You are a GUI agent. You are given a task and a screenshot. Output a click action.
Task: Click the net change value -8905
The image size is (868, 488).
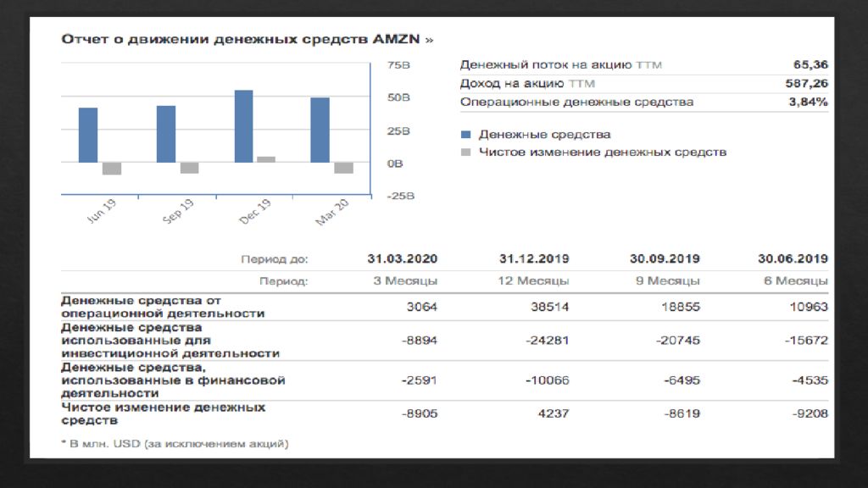click(419, 413)
